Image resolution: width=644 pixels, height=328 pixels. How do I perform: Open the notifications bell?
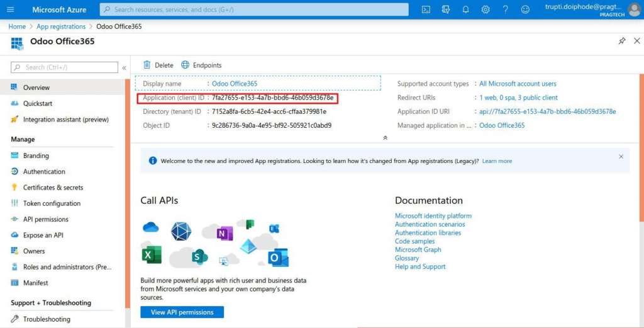(466, 9)
